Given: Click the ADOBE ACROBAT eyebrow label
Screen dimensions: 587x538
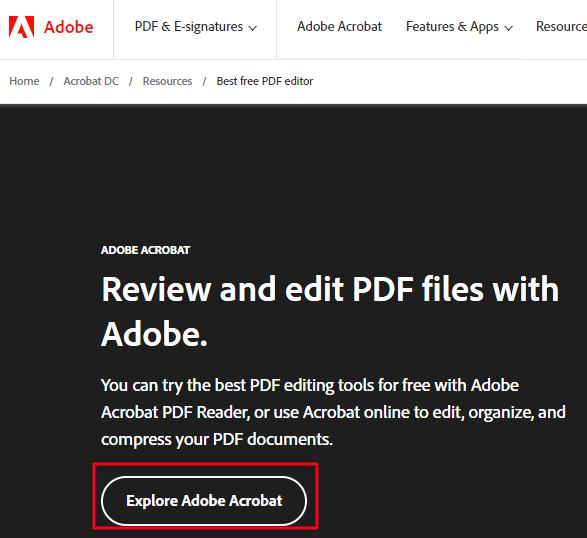Looking at the screenshot, I should pyautogui.click(x=146, y=250).
